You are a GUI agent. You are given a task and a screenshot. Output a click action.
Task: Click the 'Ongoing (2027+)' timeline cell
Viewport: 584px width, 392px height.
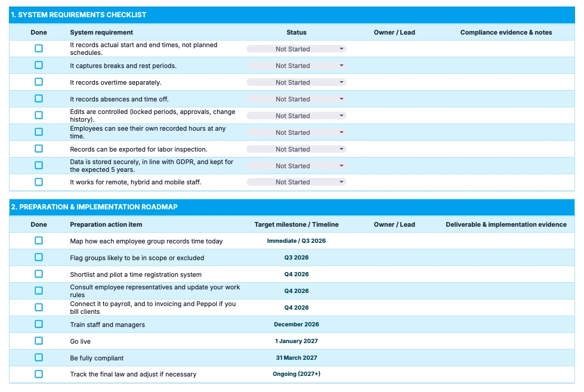(296, 374)
